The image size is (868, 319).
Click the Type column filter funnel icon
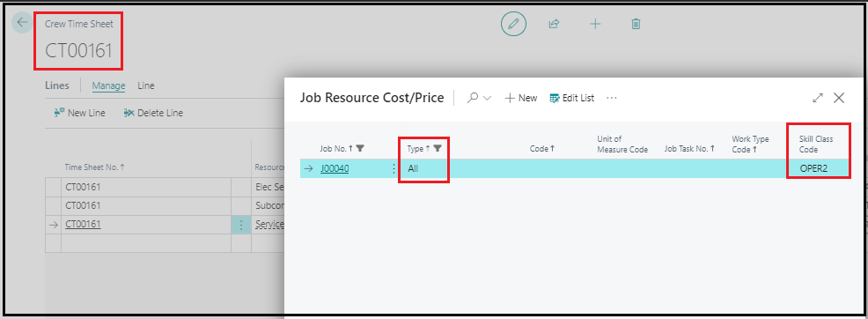(x=438, y=148)
